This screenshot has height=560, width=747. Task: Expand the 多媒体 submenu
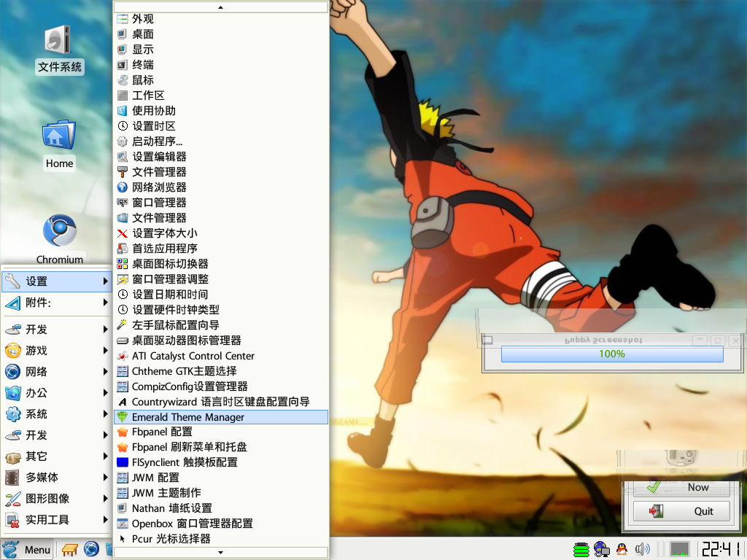tap(56, 477)
